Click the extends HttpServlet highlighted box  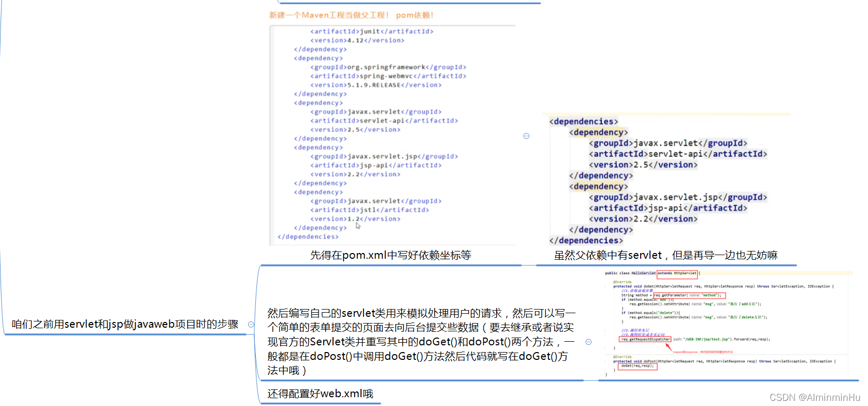677,273
